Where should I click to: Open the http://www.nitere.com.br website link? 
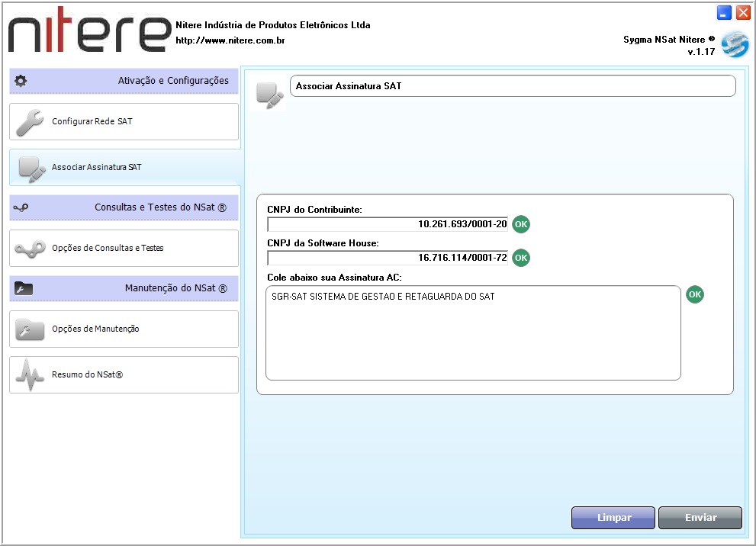(230, 40)
